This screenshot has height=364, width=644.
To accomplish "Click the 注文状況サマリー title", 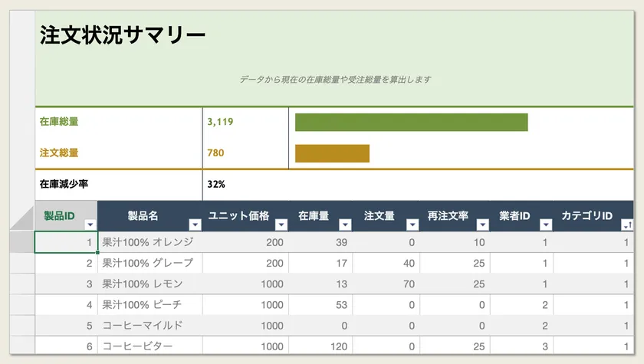I will [123, 34].
